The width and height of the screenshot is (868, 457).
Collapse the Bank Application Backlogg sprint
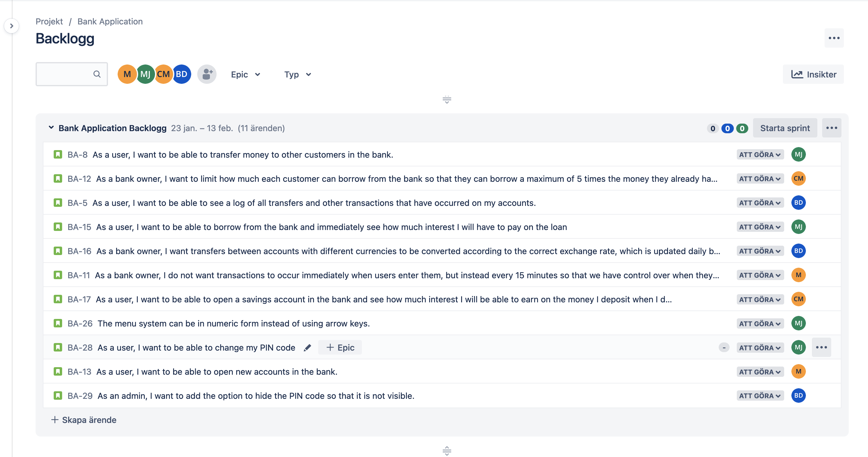click(51, 128)
